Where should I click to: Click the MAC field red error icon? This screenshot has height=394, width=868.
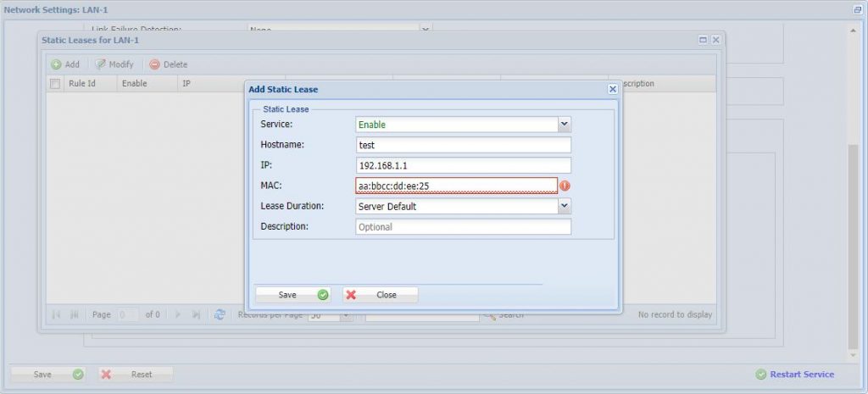pos(565,186)
